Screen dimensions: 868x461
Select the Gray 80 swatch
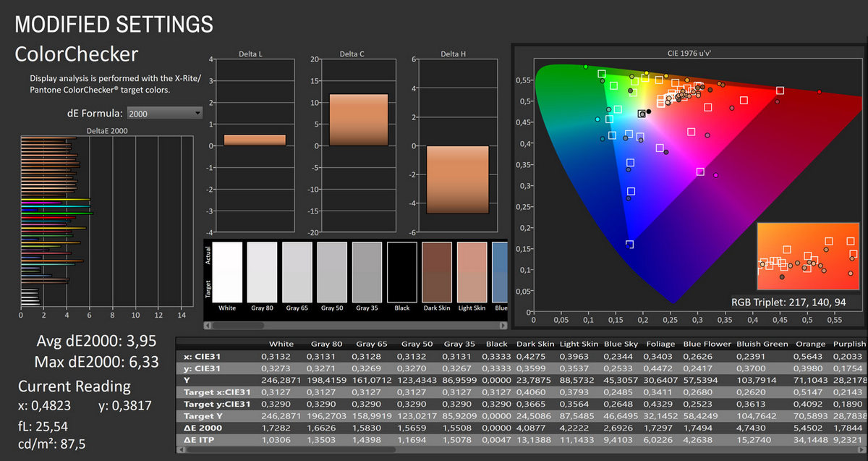point(262,271)
